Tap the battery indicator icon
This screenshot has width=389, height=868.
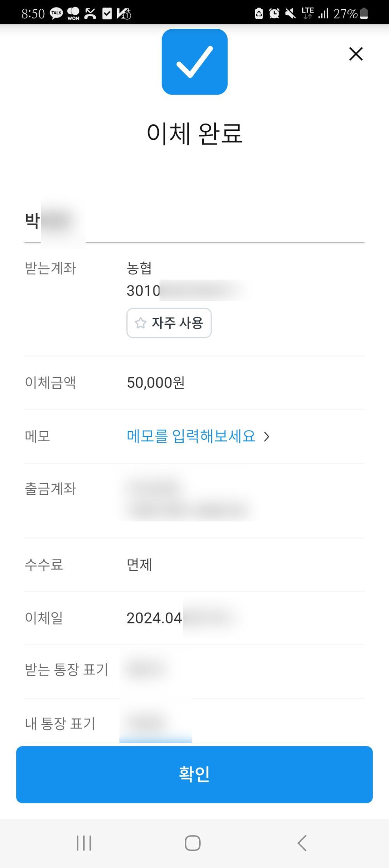coord(364,14)
